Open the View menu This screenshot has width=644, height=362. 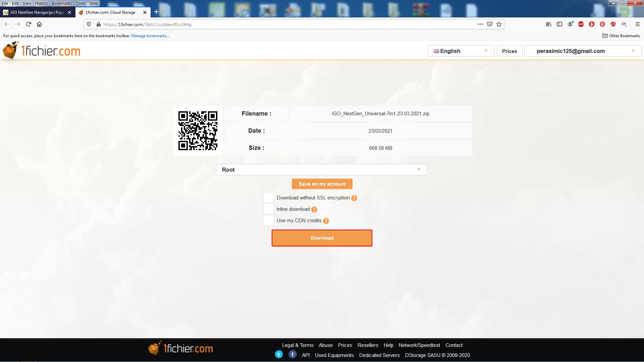pyautogui.click(x=27, y=3)
